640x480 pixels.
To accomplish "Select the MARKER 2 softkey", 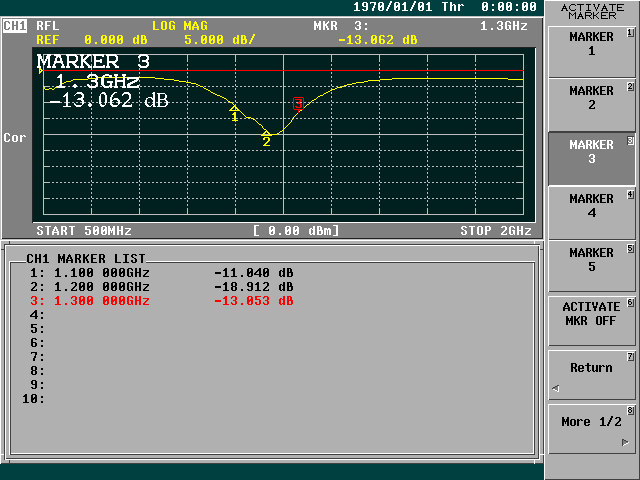I will [x=591, y=105].
